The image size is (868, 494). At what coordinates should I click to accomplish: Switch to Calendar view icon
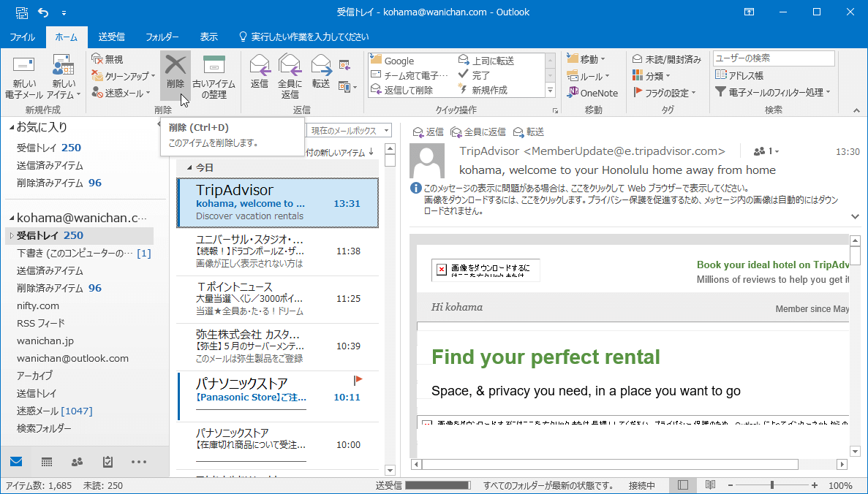pos(47,461)
